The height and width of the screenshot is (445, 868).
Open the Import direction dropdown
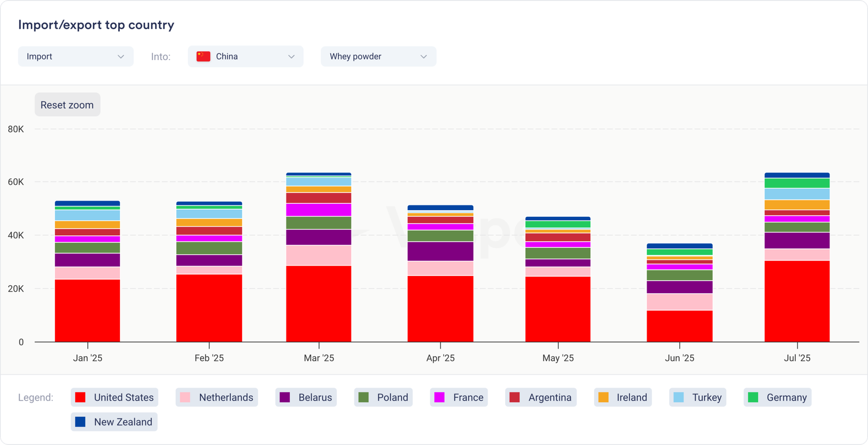tap(75, 56)
